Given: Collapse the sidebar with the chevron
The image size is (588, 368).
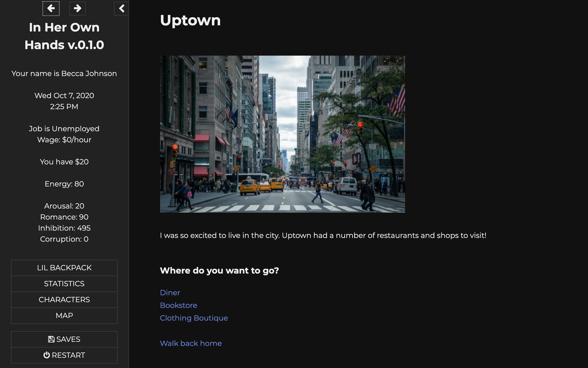Looking at the screenshot, I should 121,8.
